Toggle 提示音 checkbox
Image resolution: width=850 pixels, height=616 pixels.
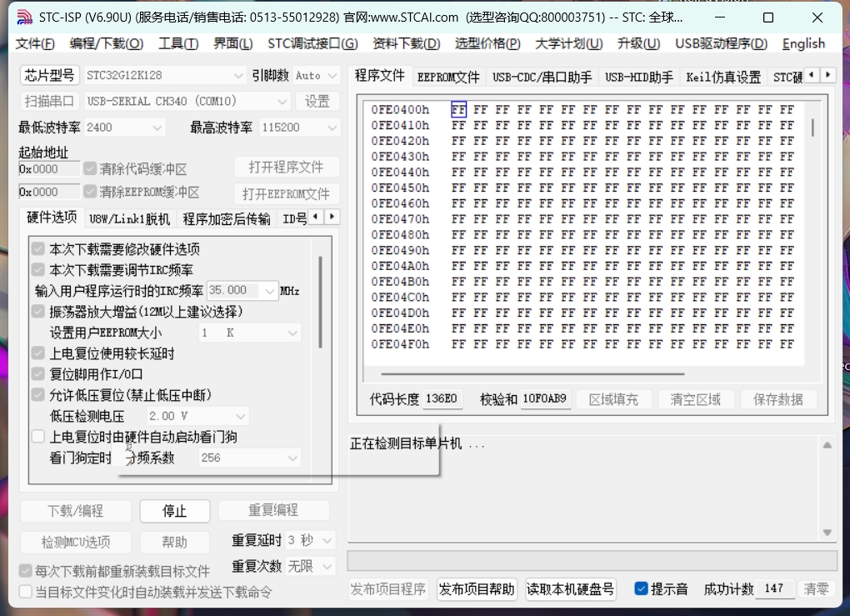pyautogui.click(x=642, y=588)
